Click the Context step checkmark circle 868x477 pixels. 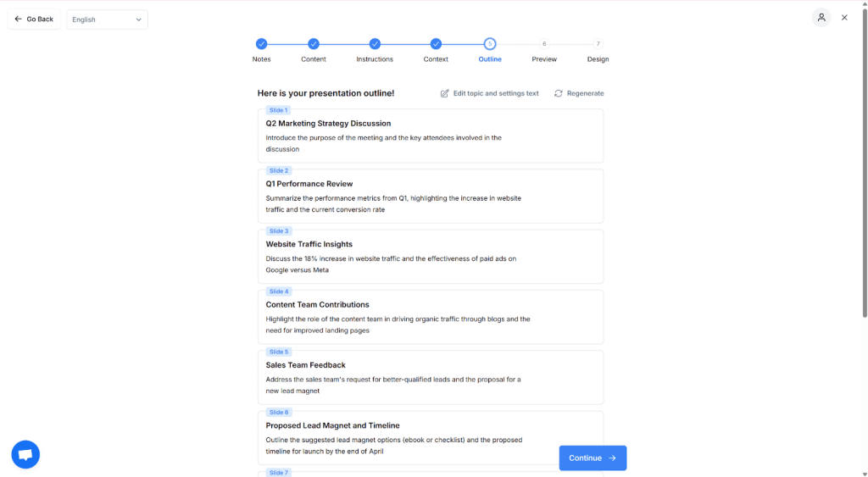pos(436,44)
